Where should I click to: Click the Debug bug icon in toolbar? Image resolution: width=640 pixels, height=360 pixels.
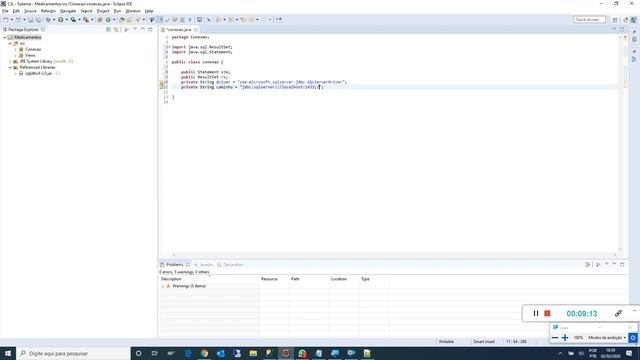48,20
